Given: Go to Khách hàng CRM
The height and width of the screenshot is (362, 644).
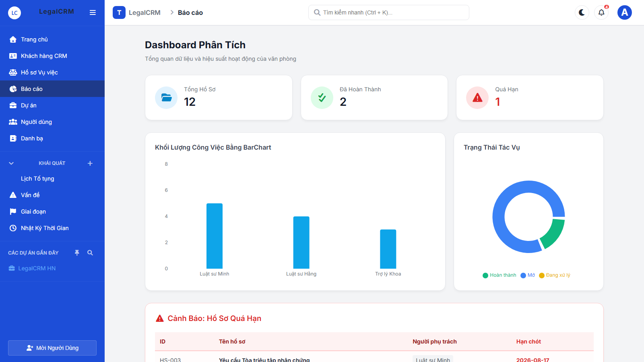Looking at the screenshot, I should [52, 56].
